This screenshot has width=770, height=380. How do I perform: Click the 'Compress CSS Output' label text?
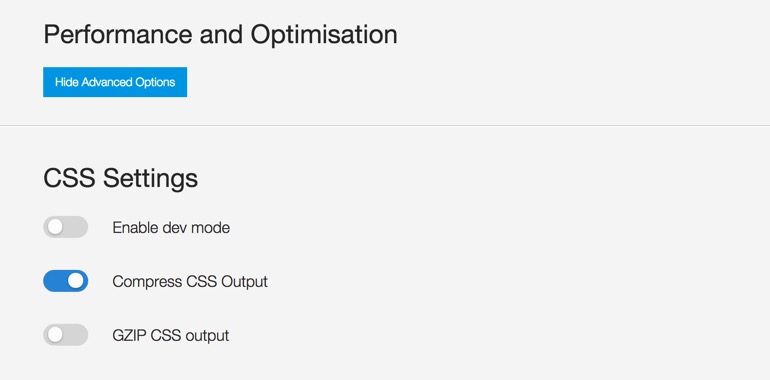[x=190, y=282]
